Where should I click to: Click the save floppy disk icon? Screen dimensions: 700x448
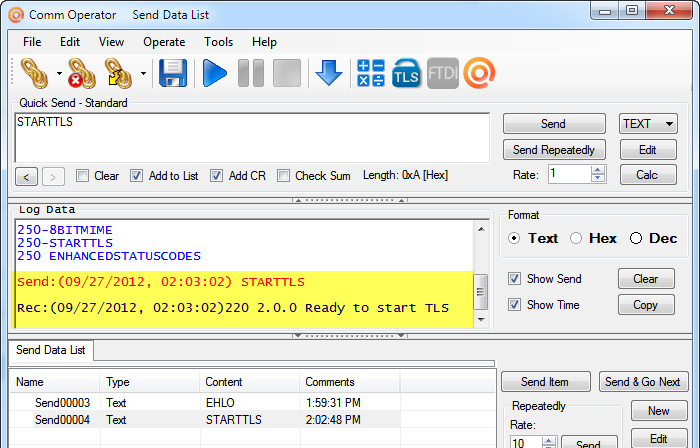[173, 73]
